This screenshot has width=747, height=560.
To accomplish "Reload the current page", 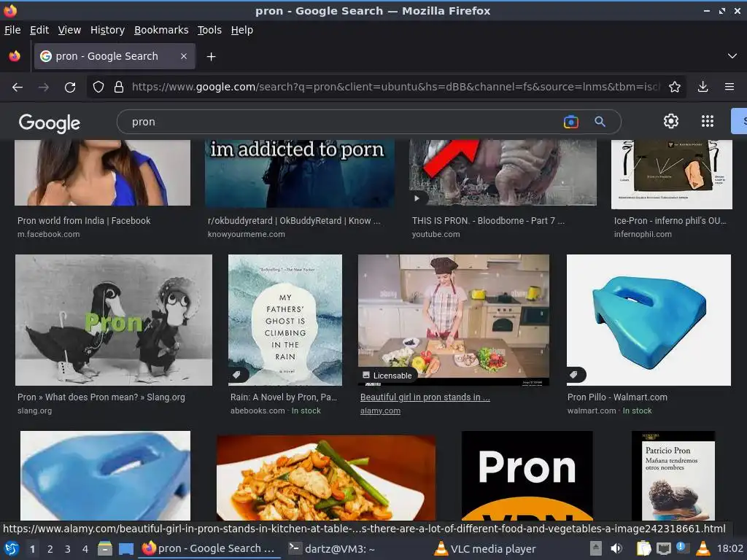I will pos(70,87).
